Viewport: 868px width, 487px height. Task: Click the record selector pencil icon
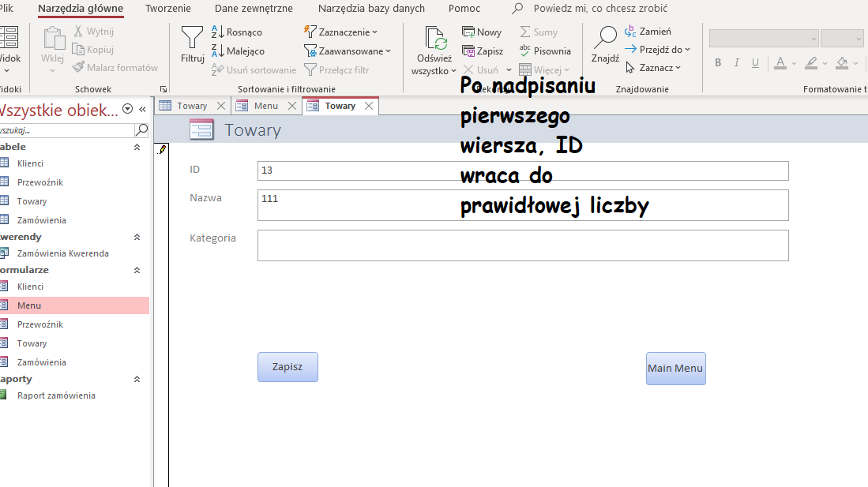coord(162,149)
